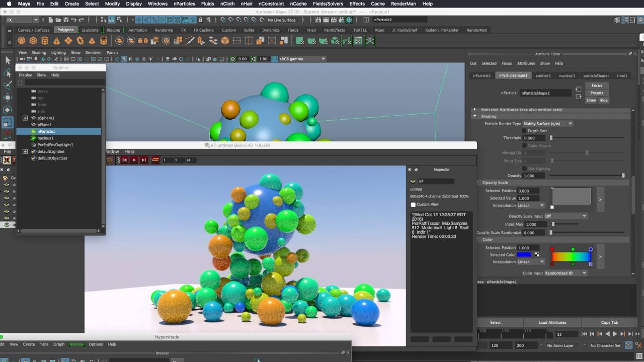The image size is (644, 362).
Task: Open the Renderer viewport menu
Action: [x=94, y=52]
